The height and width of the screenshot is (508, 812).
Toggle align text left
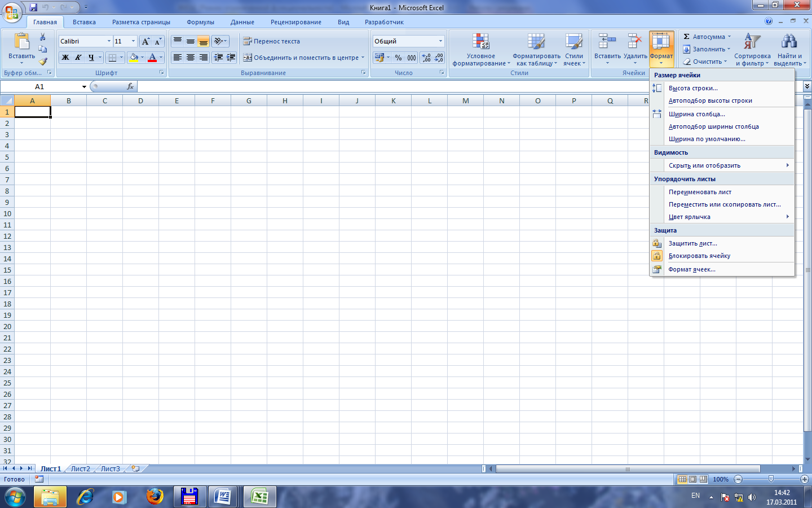coord(178,58)
